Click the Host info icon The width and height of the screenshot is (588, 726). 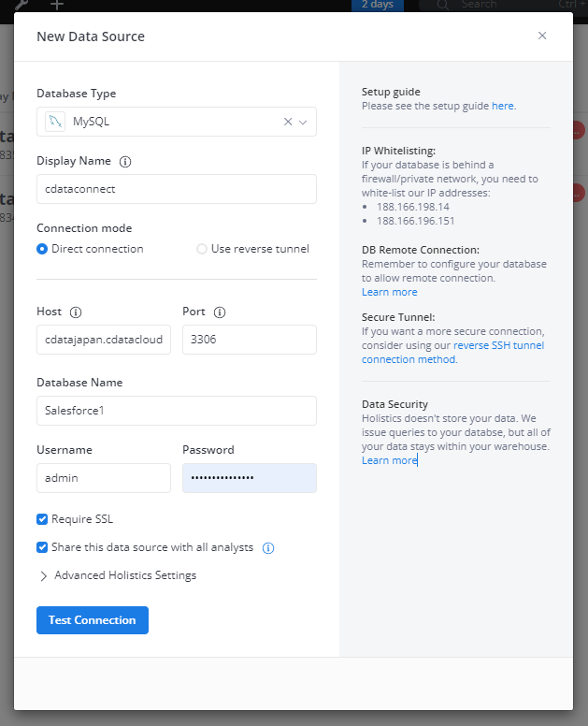point(77,312)
